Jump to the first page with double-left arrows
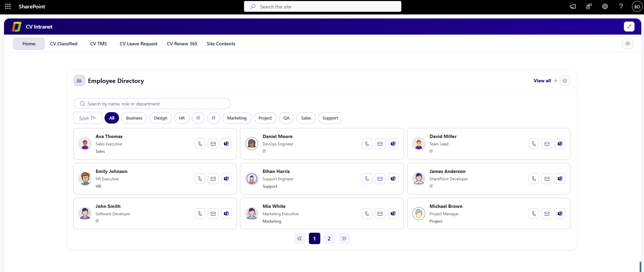This screenshot has height=272, width=644. click(299, 238)
